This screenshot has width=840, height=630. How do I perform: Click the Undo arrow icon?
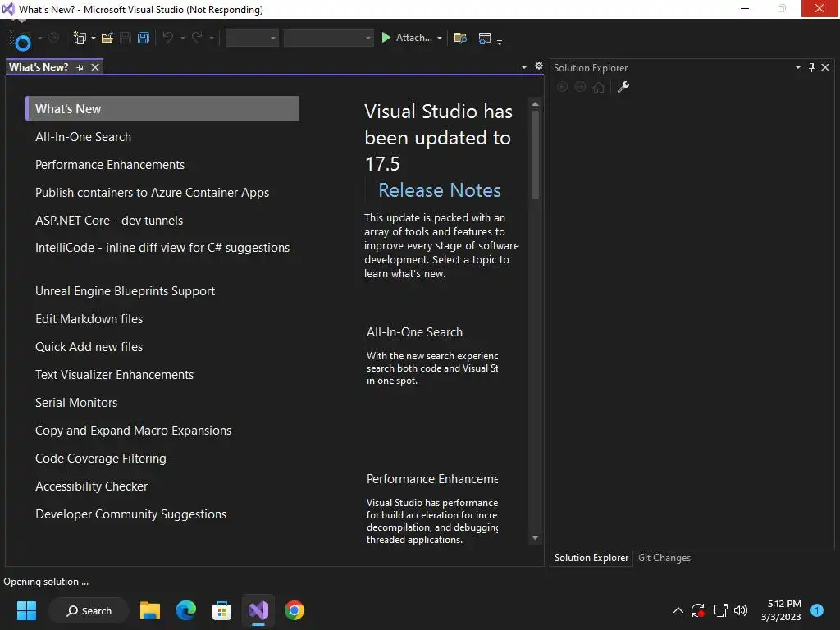click(x=167, y=38)
